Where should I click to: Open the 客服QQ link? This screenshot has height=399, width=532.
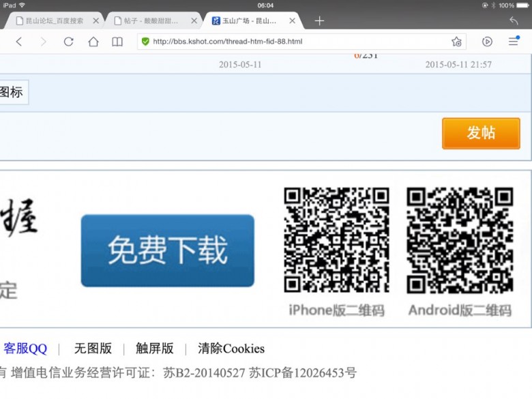click(25, 349)
